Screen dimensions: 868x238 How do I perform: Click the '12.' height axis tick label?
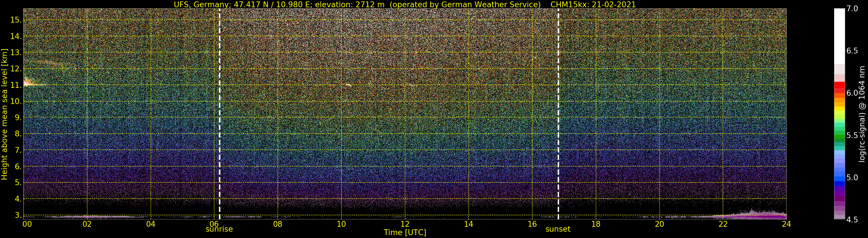(16, 69)
